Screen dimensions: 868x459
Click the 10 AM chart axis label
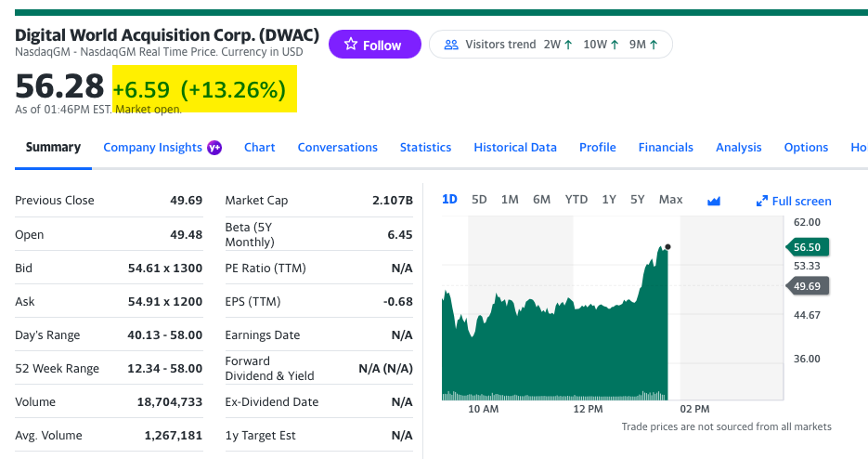(484, 409)
